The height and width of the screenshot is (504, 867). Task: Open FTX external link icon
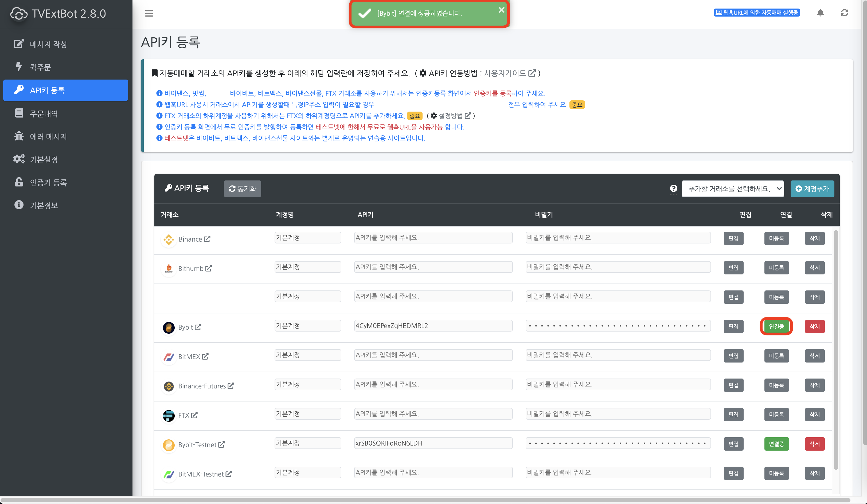(194, 415)
